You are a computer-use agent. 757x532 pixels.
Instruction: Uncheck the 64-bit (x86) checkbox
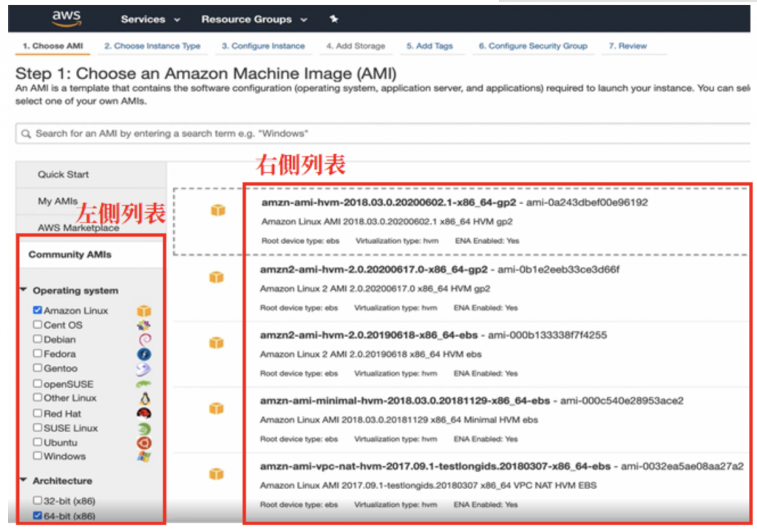[x=38, y=516]
